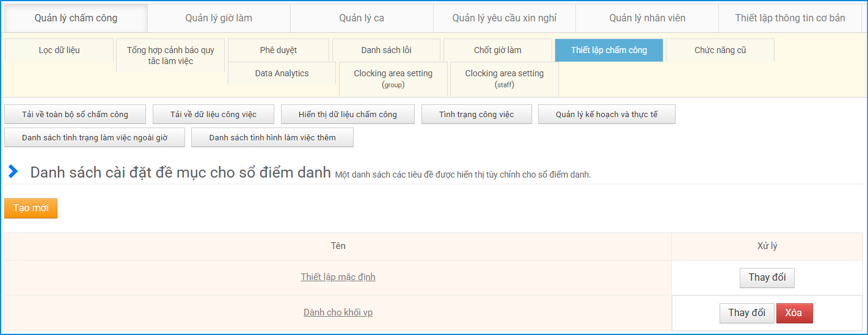
Task: Switch to Quản lý ca tab
Action: click(x=362, y=18)
